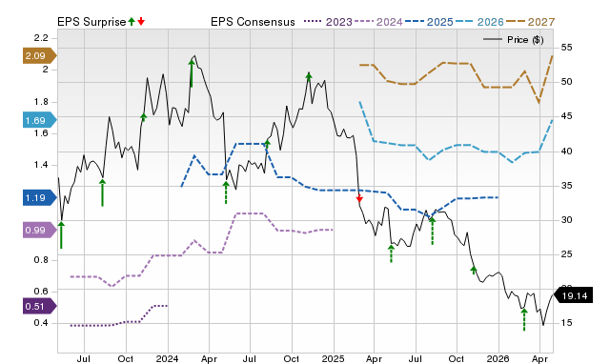Click the 2025 dashed dark blue legend entry
Screen dimensions: 610x364
coord(429,22)
